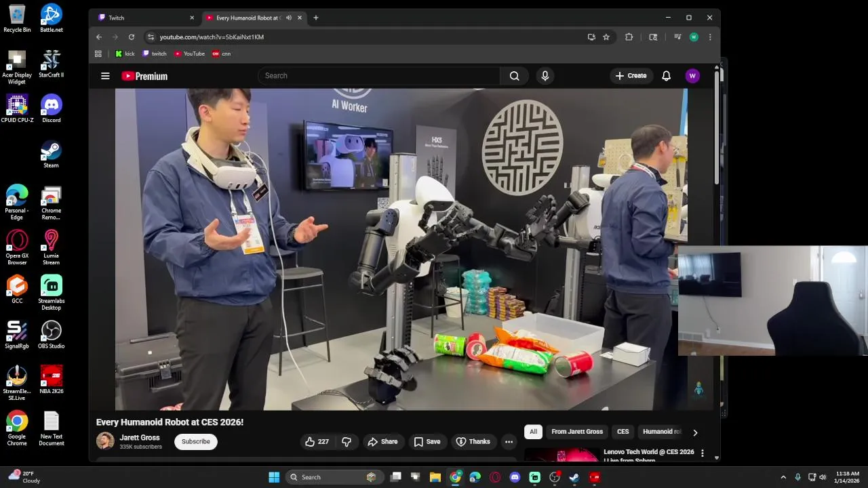This screenshot has height=488, width=868.
Task: Select From Jarett Gross chip
Action: point(577,432)
